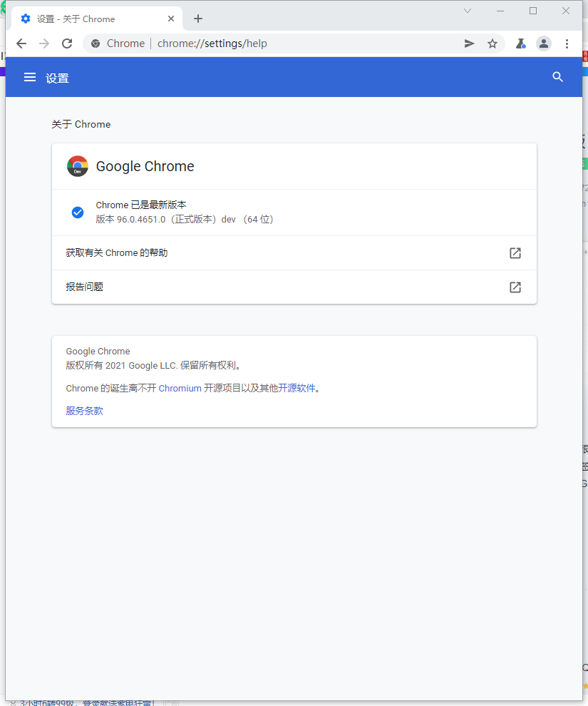Image resolution: width=588 pixels, height=706 pixels.
Task: Click the forward navigation arrow
Action: pyautogui.click(x=44, y=44)
